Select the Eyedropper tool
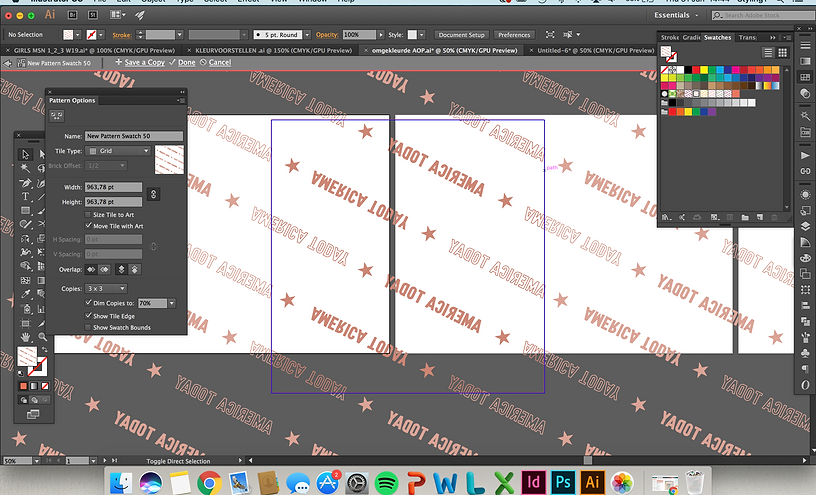Viewport: 816px width, 495px height. [25, 295]
